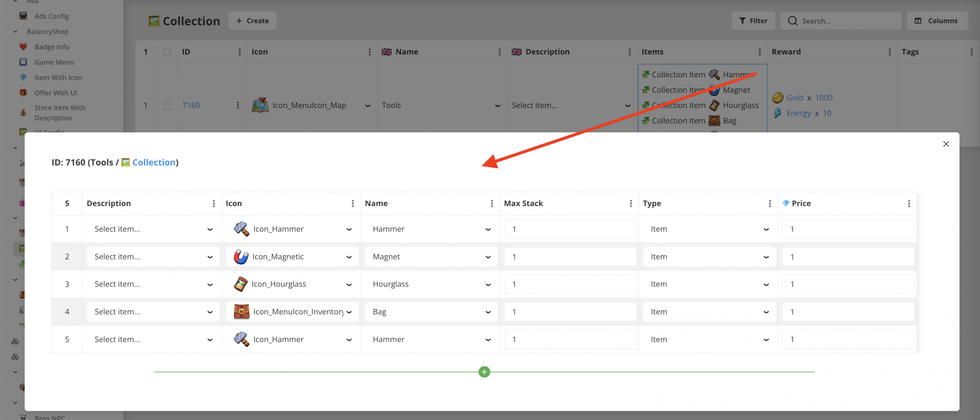Open the Collection link in dialog title
980x420 pixels.
[154, 162]
